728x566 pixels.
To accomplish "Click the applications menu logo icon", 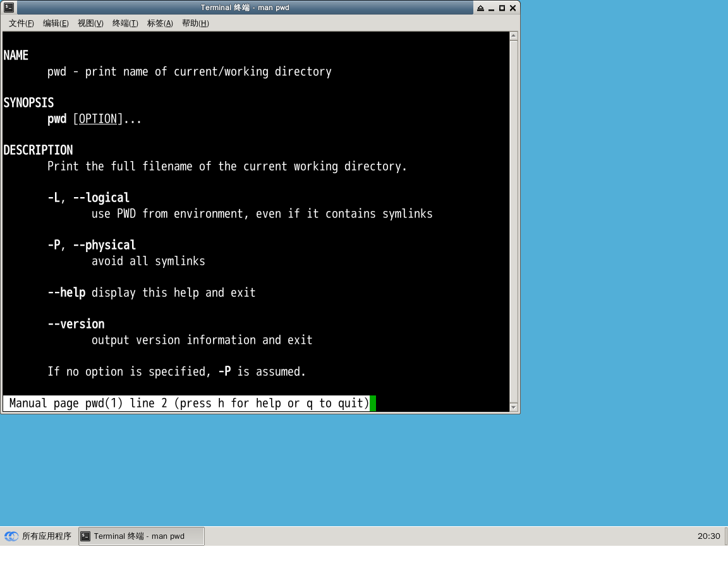I will point(11,536).
